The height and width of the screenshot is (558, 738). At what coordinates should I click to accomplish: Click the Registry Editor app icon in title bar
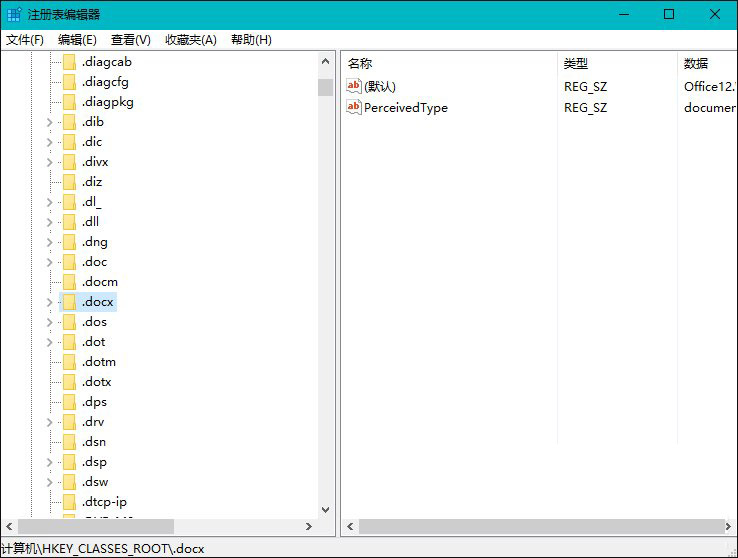point(14,14)
